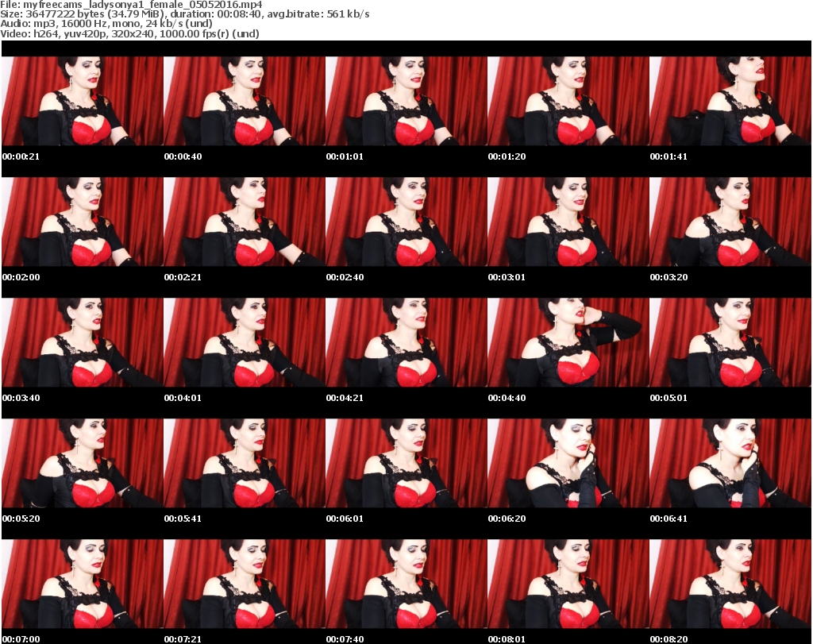This screenshot has width=813, height=644.
Task: Select the thumbnail frame at 00:02:00
Action: 83,222
